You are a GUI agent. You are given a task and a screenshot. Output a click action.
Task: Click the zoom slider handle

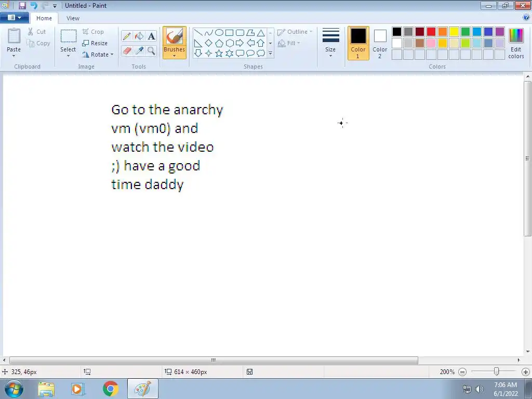(x=496, y=371)
